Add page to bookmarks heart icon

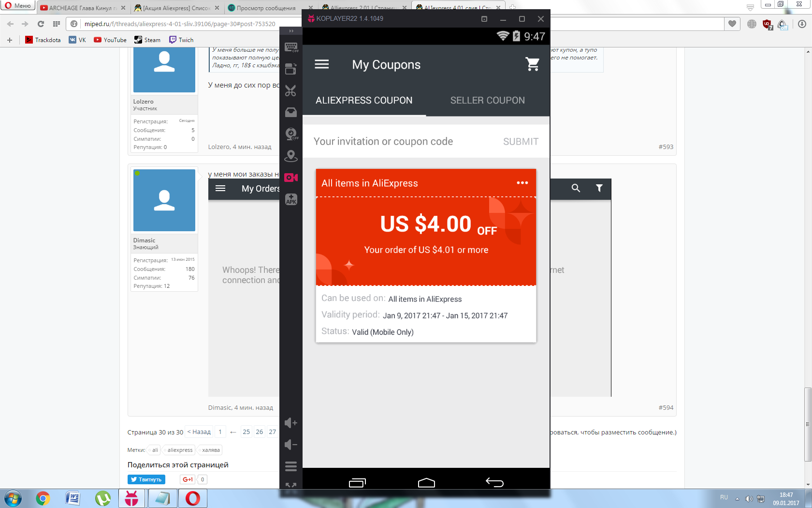pos(732,24)
